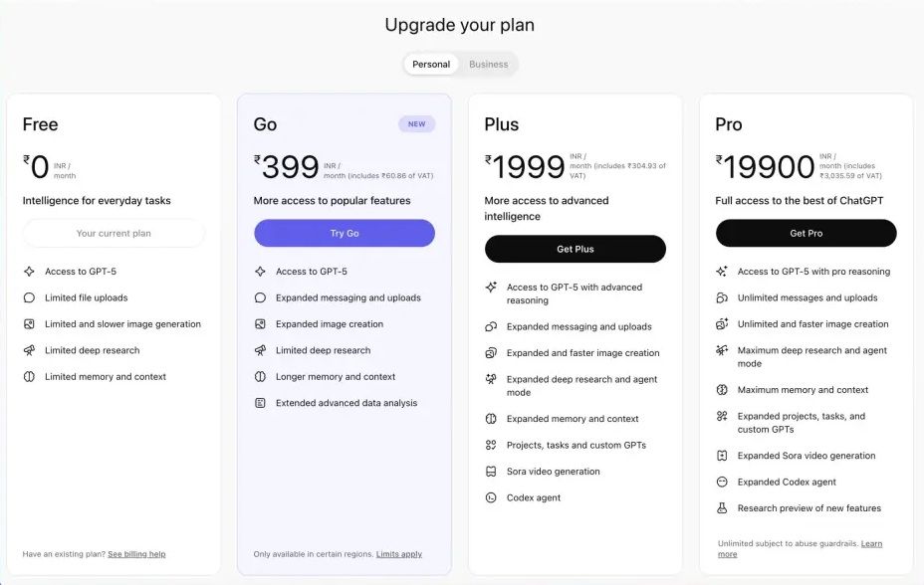Click the Codex agent icon in Plus plan
This screenshot has width=924, height=585.
(491, 497)
